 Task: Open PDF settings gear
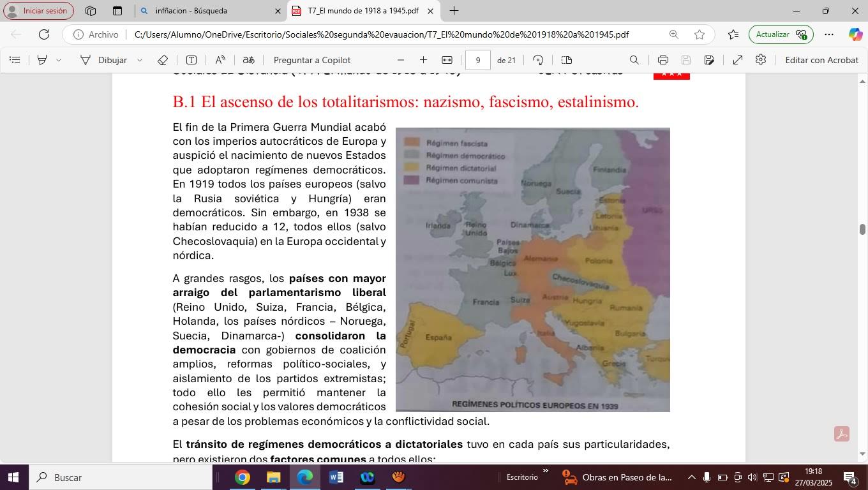pos(760,60)
